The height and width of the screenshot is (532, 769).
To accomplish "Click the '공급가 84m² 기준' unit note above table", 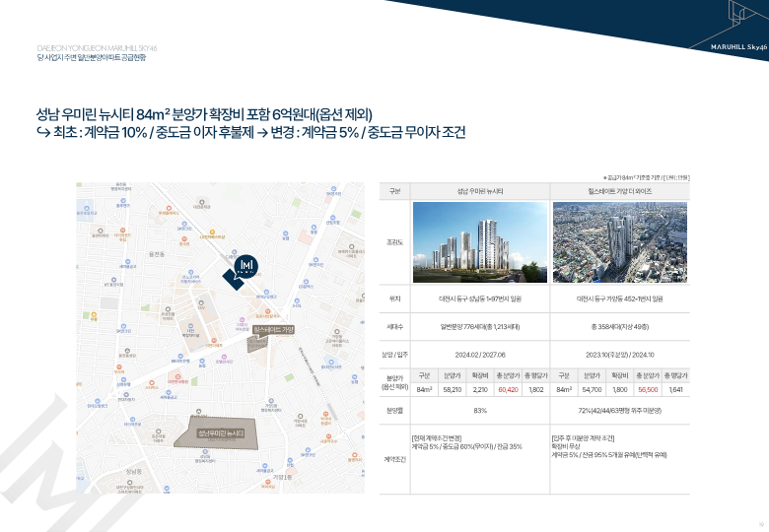I will [646, 177].
